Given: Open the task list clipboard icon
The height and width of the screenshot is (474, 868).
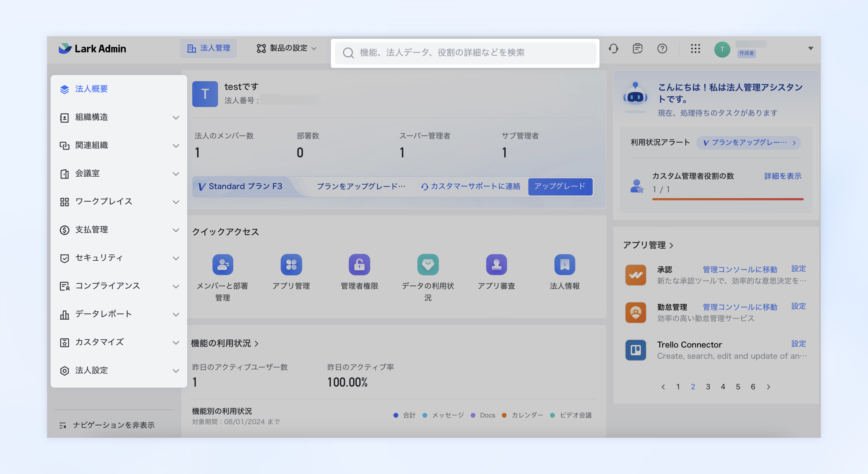Looking at the screenshot, I should coord(637,49).
